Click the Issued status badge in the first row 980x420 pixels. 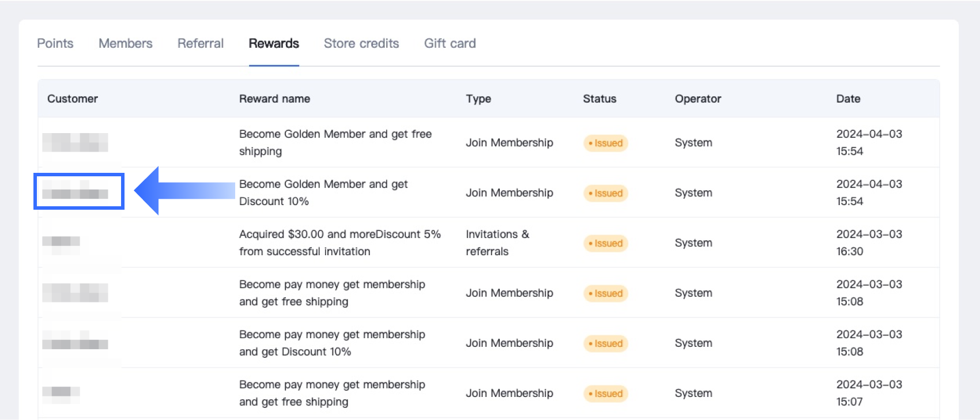pyautogui.click(x=605, y=143)
